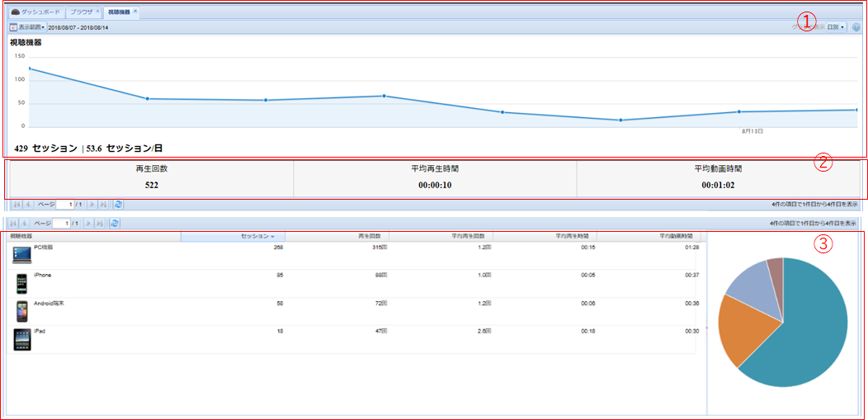Click the 88回 cell in the iPhone row
The image size is (868, 420).
click(x=381, y=275)
